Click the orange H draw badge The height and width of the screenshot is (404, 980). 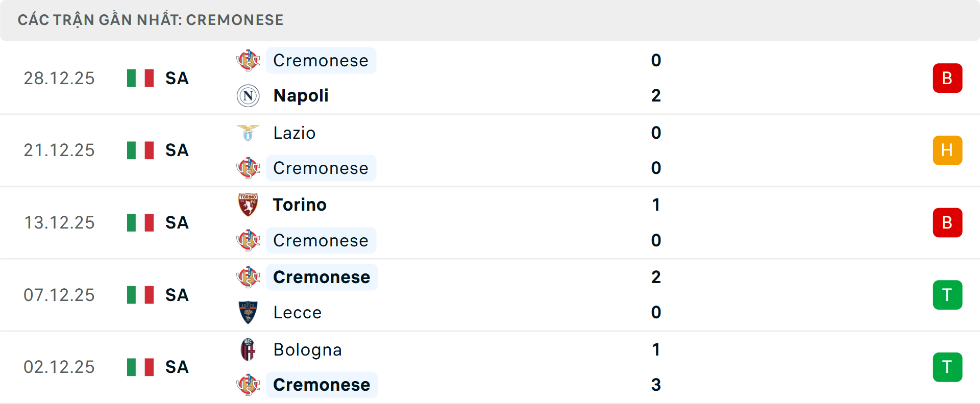947,150
